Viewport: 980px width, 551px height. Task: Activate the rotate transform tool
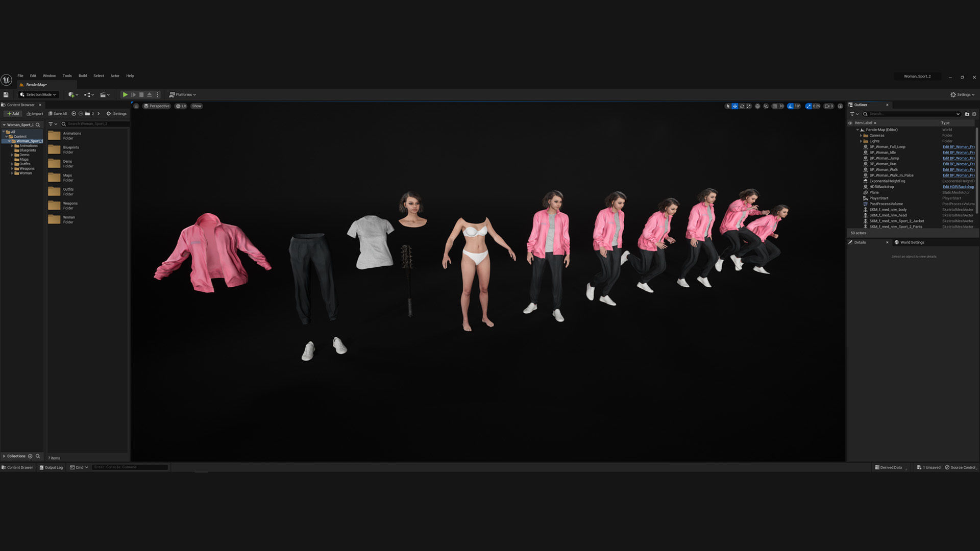(742, 106)
